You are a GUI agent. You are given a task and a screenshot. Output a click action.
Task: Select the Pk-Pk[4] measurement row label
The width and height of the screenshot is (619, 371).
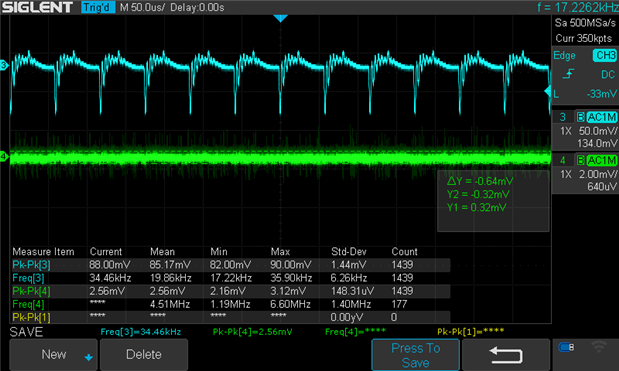(31, 291)
